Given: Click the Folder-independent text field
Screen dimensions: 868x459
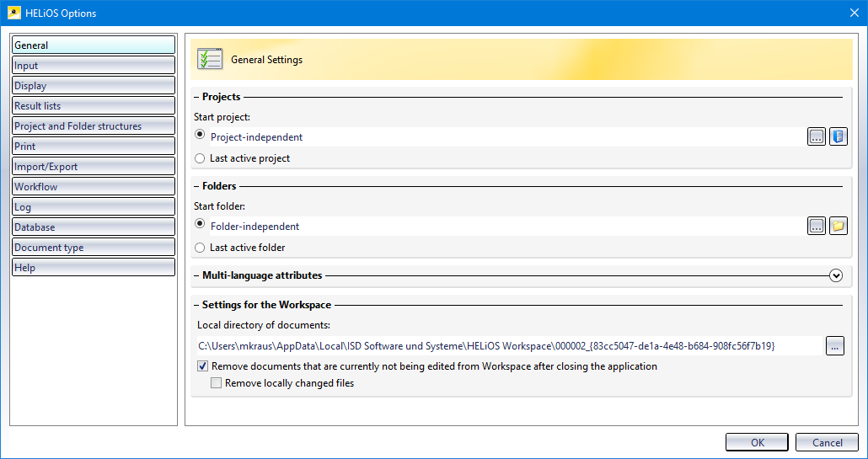Looking at the screenshot, I should (506, 227).
